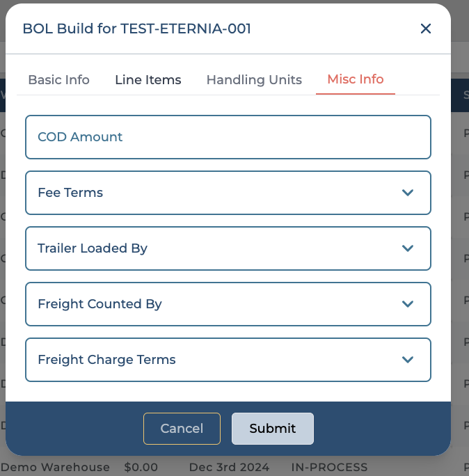Image resolution: width=469 pixels, height=476 pixels.
Task: Click the BOL Build for TEST-ETERNIA-001 title
Action: click(137, 29)
